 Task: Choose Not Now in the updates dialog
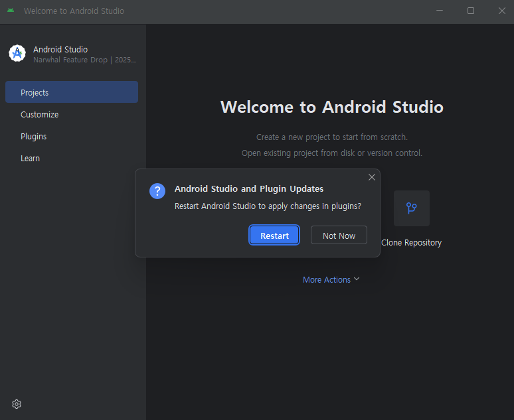(x=339, y=236)
